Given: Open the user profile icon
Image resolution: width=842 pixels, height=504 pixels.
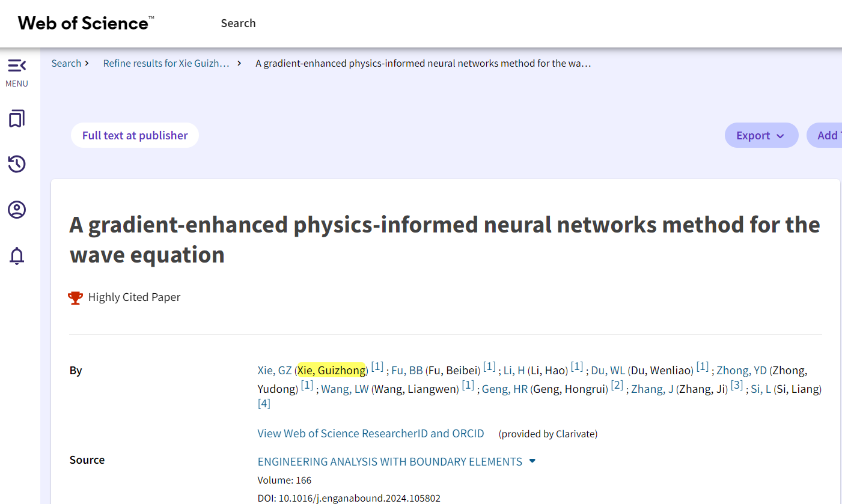Looking at the screenshot, I should (x=17, y=210).
